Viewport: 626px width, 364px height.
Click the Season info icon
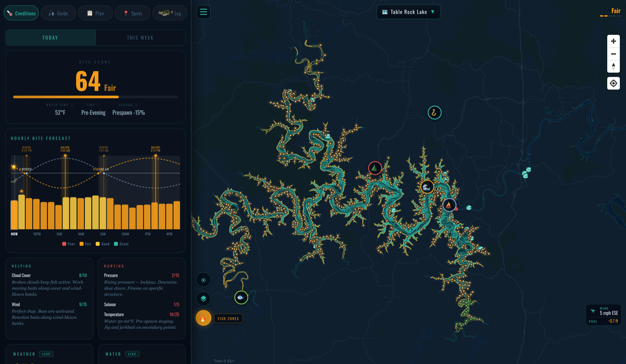tap(136, 105)
